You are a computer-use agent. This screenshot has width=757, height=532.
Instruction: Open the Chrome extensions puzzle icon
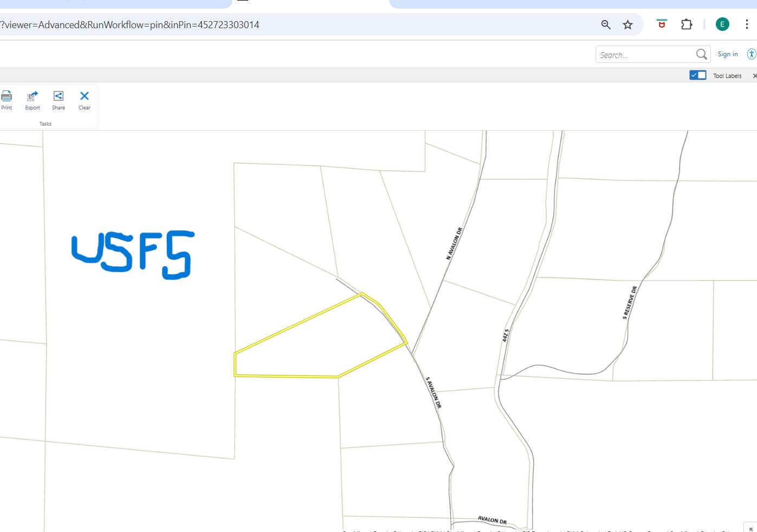pyautogui.click(x=687, y=24)
